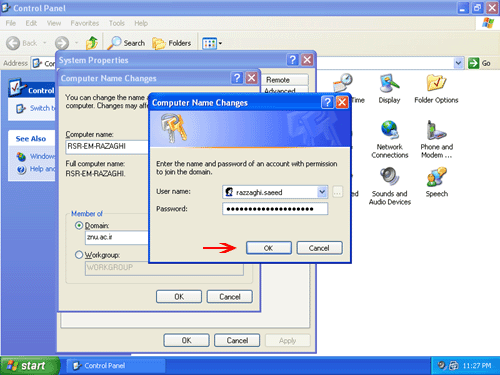Click browse button next to User name
Viewport: 500px width, 375px height.
[337, 192]
